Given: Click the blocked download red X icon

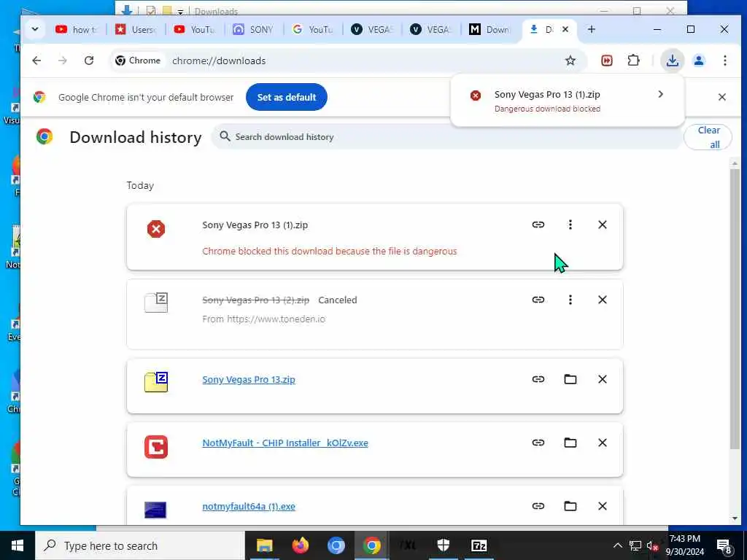Looking at the screenshot, I should click(x=156, y=229).
